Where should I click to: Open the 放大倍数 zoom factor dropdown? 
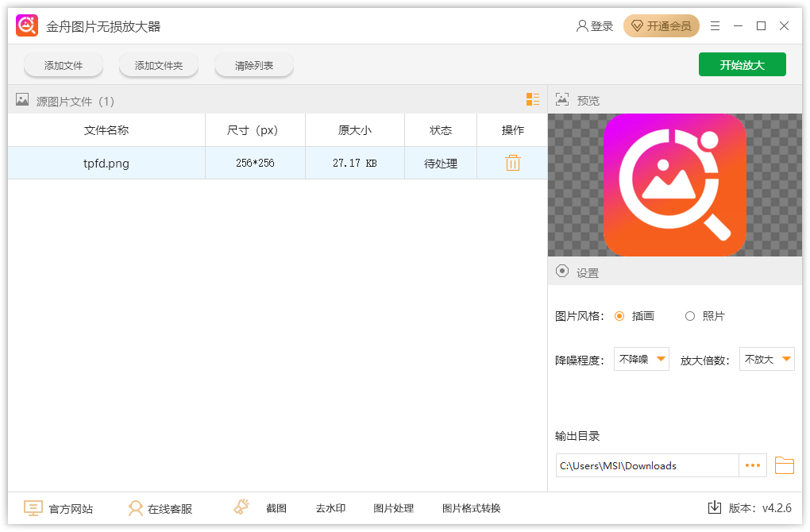[x=766, y=359]
